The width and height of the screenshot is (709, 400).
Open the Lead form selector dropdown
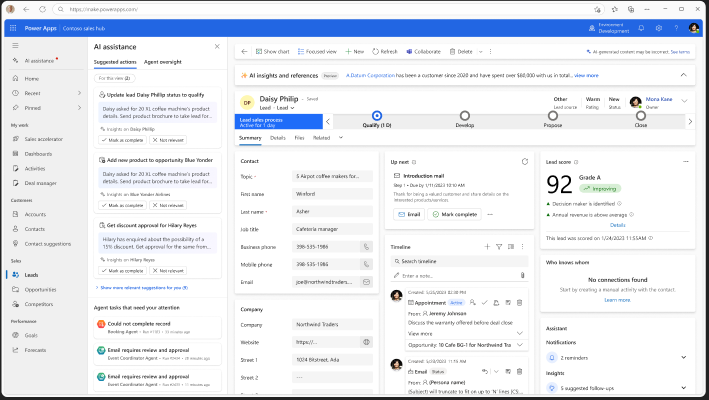click(x=285, y=108)
